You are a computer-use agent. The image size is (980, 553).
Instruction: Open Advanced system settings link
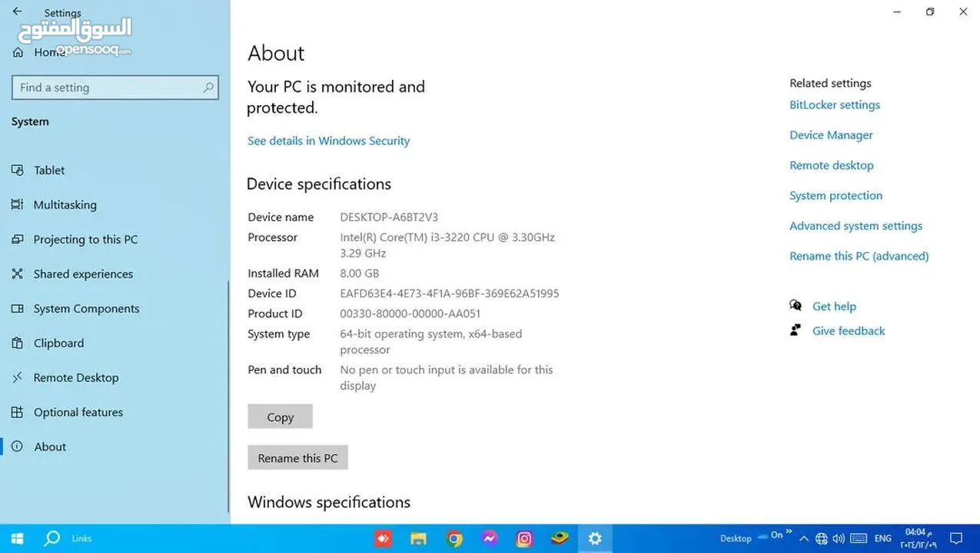pos(855,226)
